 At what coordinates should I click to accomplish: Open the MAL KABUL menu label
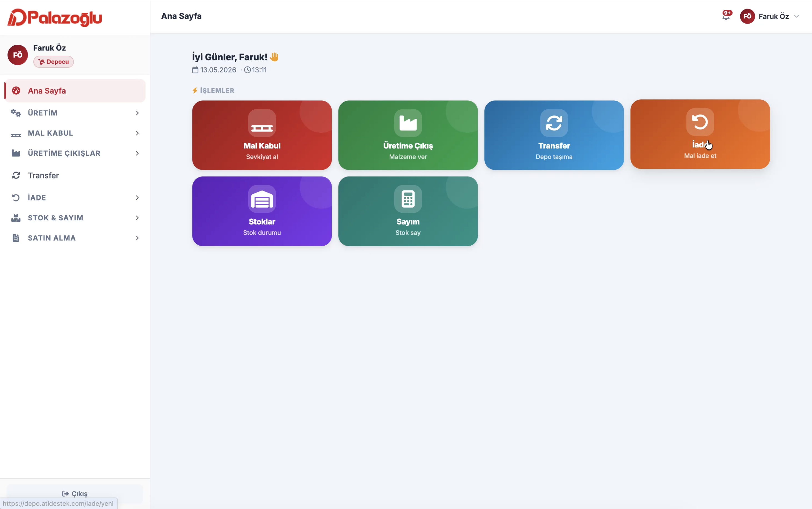(x=51, y=133)
